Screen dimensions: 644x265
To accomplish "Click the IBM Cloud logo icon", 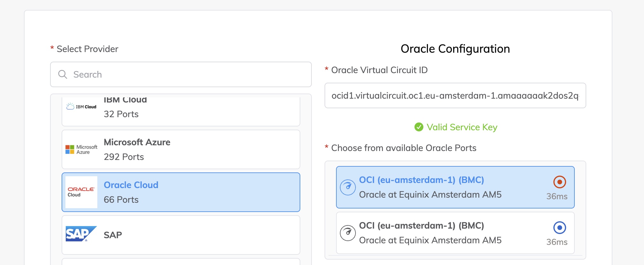I will pyautogui.click(x=81, y=106).
